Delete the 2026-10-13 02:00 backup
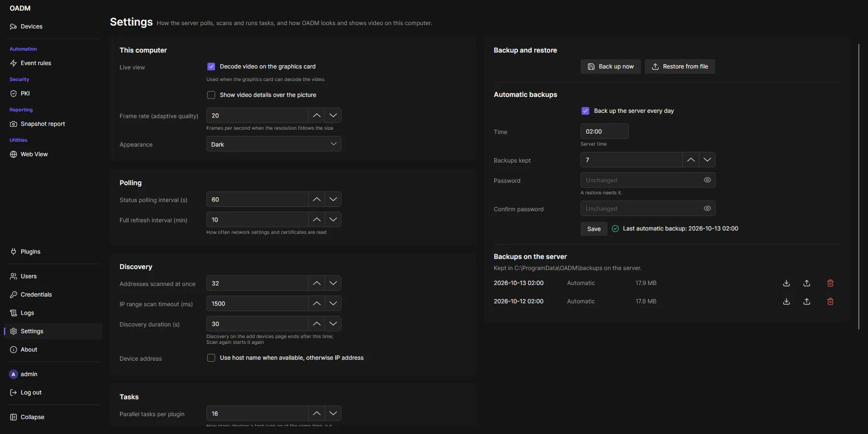This screenshot has height=434, width=868. pyautogui.click(x=830, y=283)
